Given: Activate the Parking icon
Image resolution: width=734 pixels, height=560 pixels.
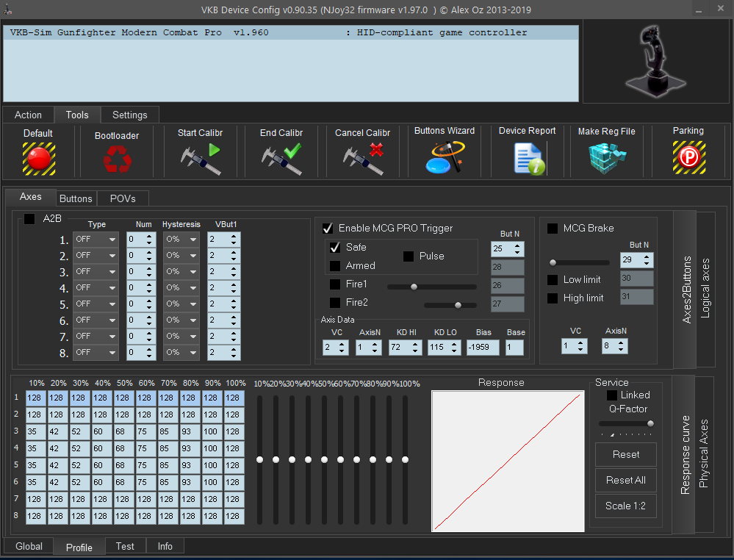Looking at the screenshot, I should pyautogui.click(x=688, y=158).
